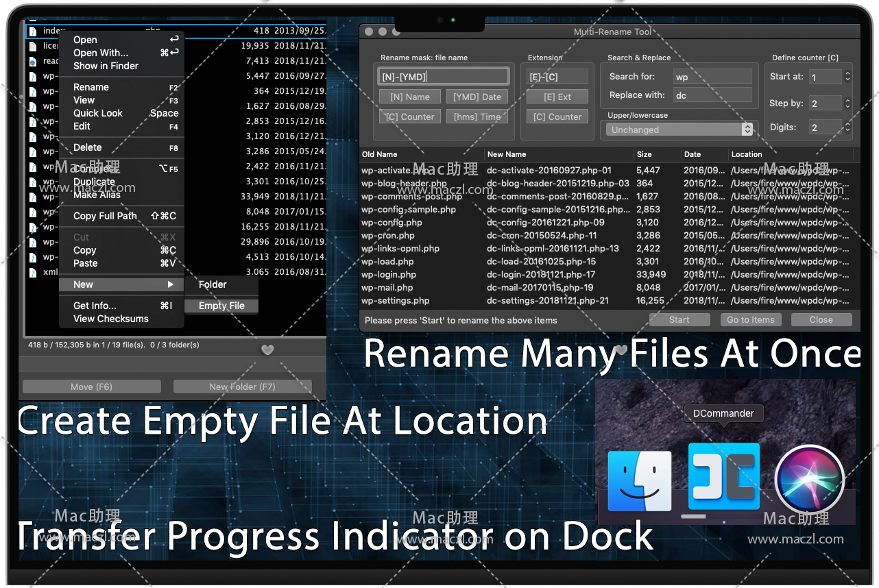Screen dimensions: 879x588
Task: Click the Start at value field
Action: pyautogui.click(x=826, y=77)
